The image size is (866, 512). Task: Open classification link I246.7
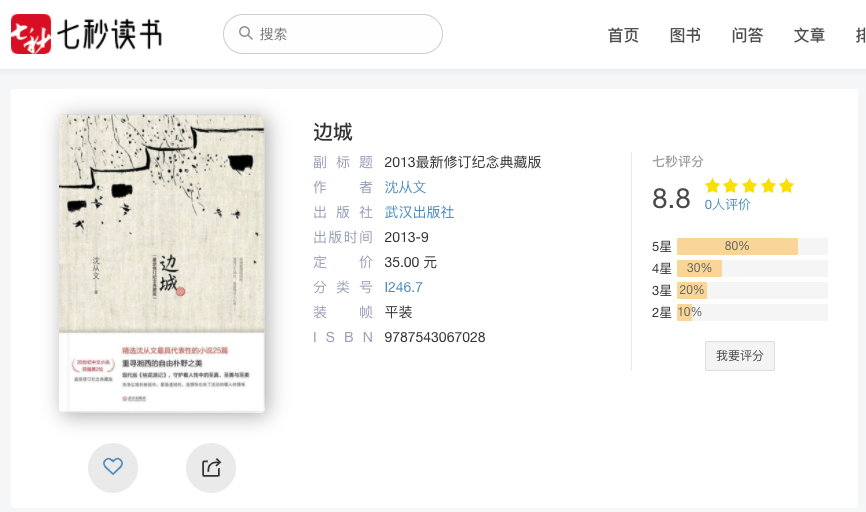point(403,287)
